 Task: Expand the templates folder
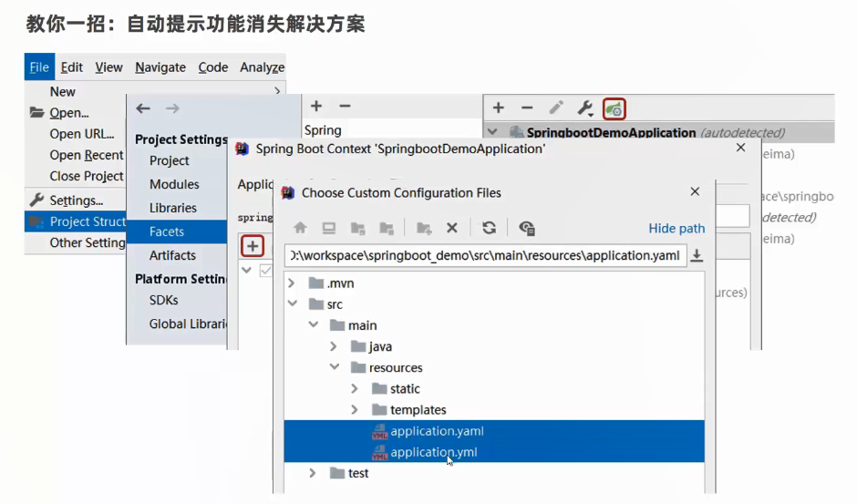[354, 409]
